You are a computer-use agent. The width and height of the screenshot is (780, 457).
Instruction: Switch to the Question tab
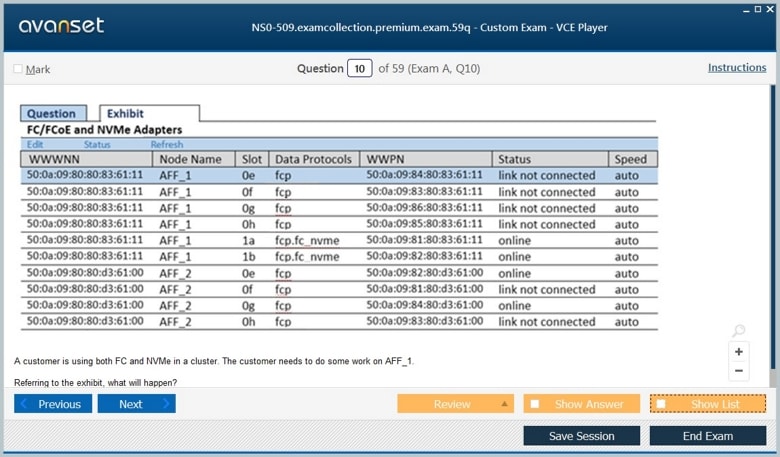[53, 113]
